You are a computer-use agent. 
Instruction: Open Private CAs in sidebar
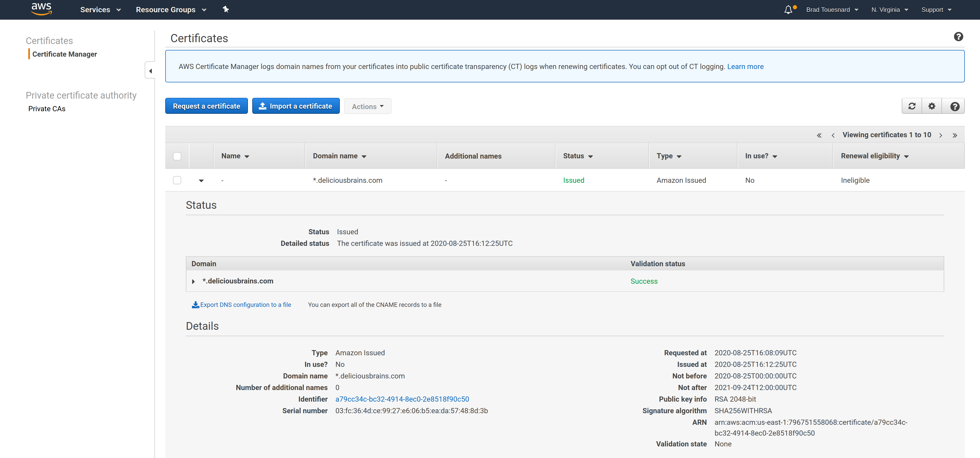point(47,109)
